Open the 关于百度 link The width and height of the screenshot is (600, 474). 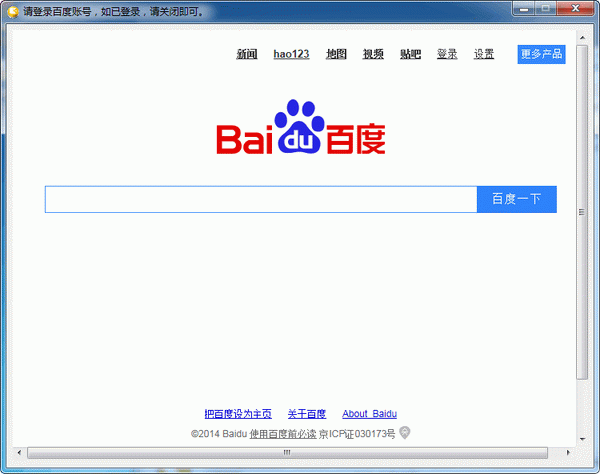[307, 414]
